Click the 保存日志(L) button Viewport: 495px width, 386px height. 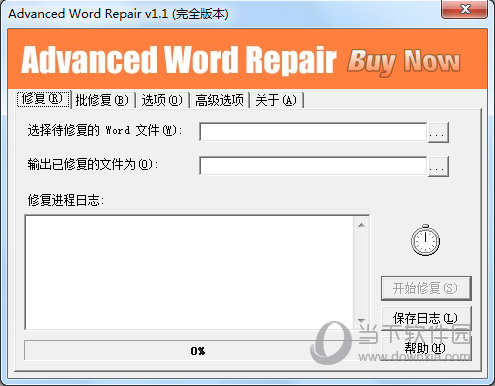pyautogui.click(x=426, y=318)
